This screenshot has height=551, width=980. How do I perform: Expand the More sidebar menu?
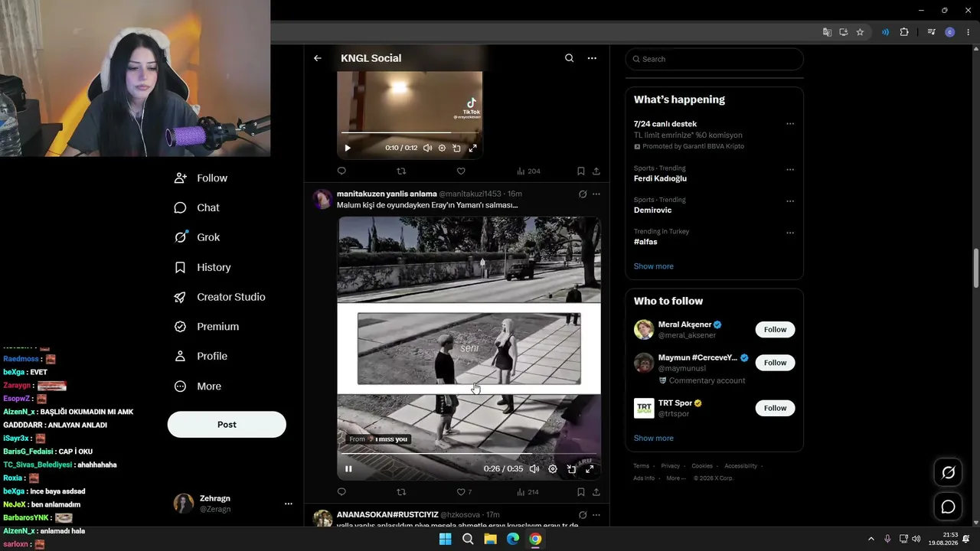pos(198,386)
